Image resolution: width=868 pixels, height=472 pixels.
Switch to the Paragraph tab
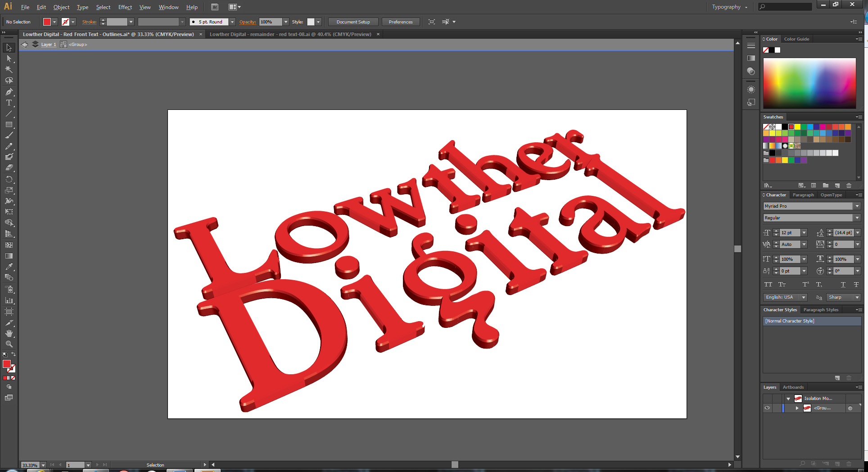click(x=803, y=195)
